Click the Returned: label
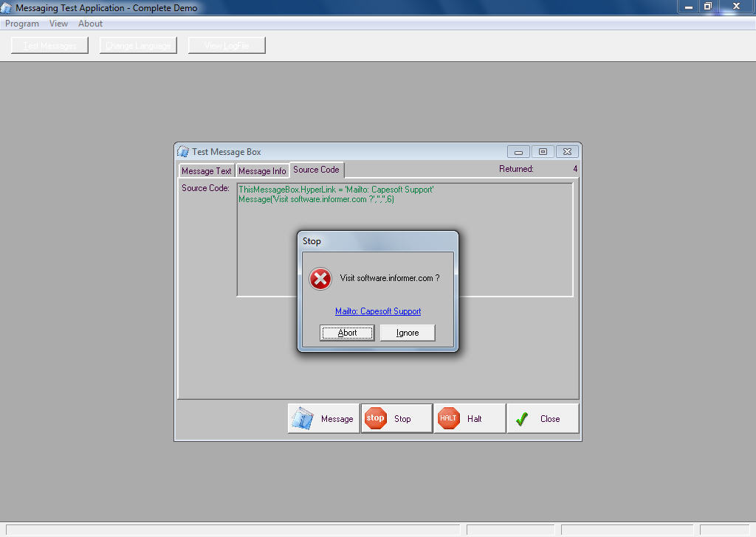This screenshot has width=756, height=537. (516, 169)
